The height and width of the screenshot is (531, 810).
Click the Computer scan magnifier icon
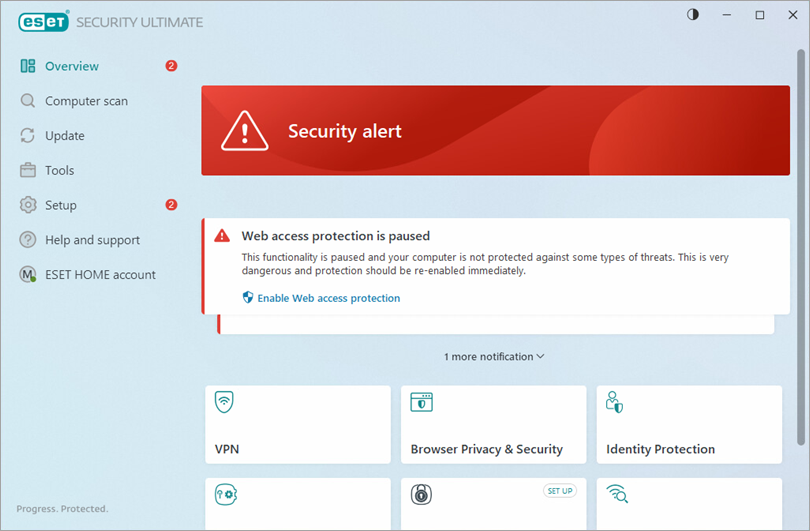28,100
